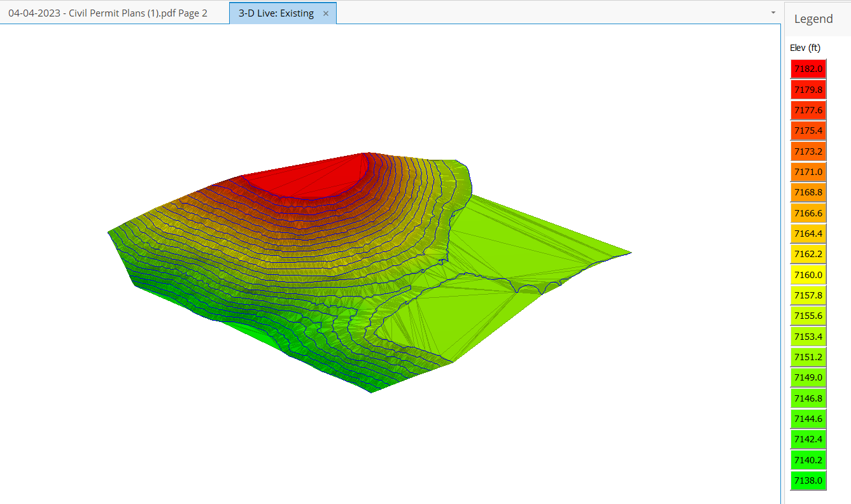Click the Legend panel header
851x504 pixels.
[813, 19]
